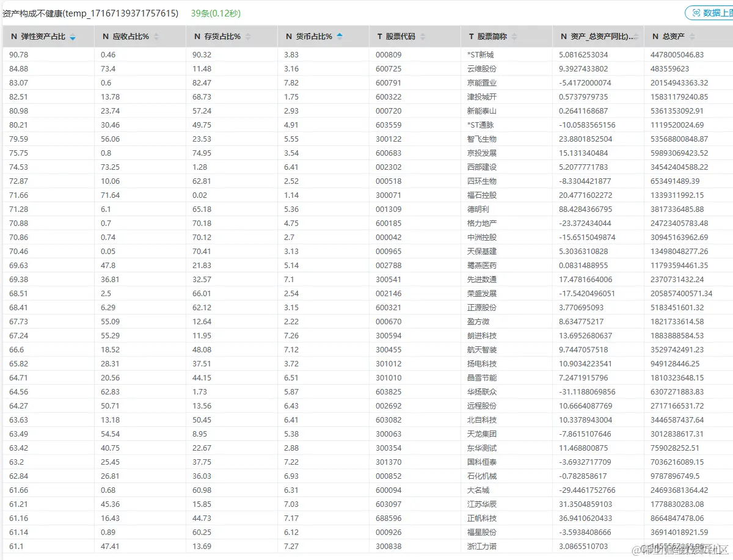Select stock name 扬电科技
Image resolution: width=733 pixels, height=560 pixels.
(482, 364)
